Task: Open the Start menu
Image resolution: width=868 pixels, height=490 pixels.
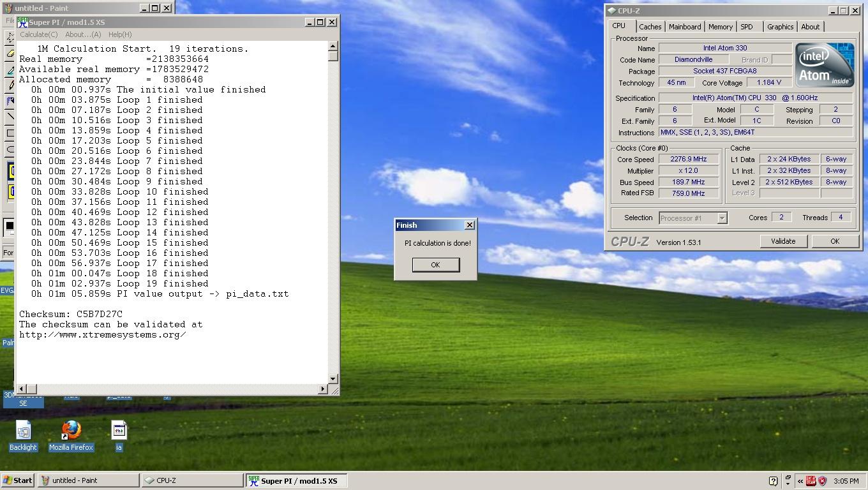Action: (x=18, y=480)
